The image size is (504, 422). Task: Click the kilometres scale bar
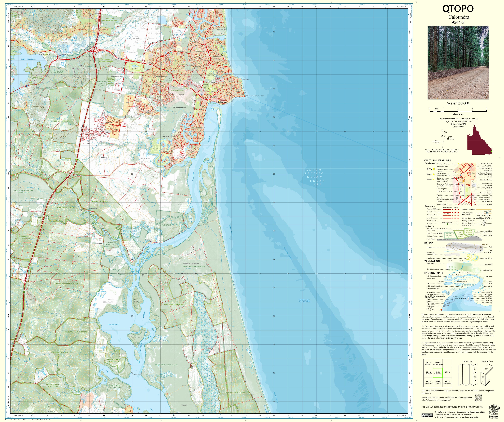[458, 111]
